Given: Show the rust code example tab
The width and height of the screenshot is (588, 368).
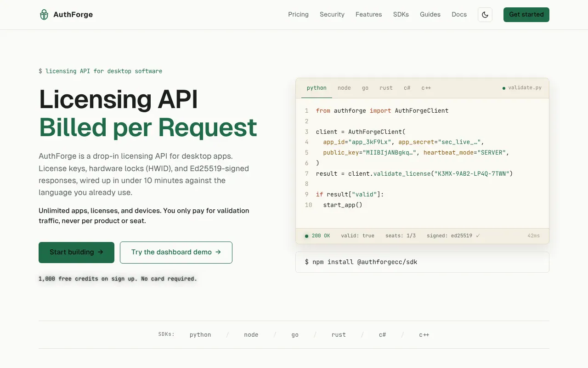Looking at the screenshot, I should (386, 88).
